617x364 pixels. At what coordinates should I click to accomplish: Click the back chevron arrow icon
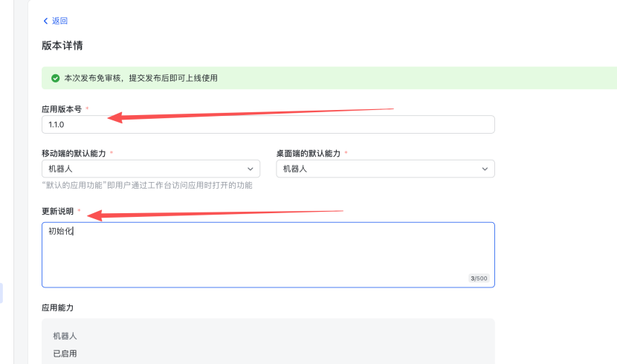pos(45,21)
